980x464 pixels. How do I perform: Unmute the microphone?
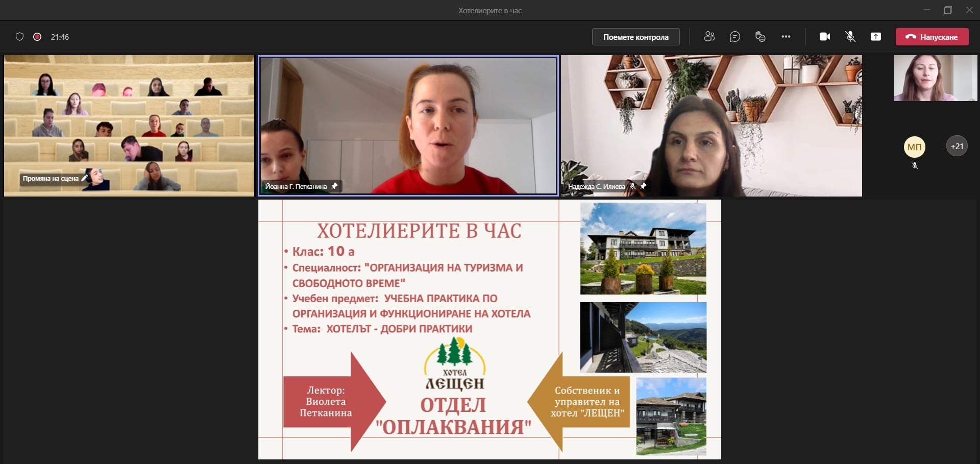pos(850,37)
